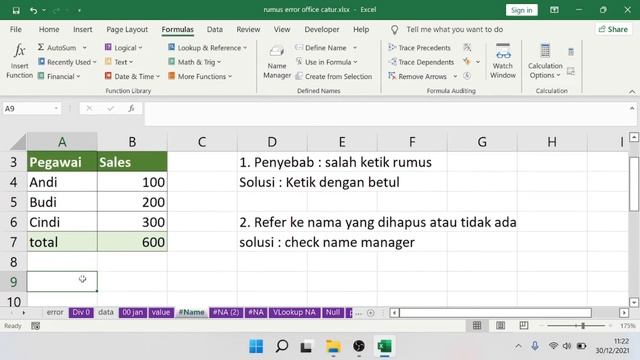Click Trace Precedents
The height and width of the screenshot is (360, 640).
[x=419, y=48]
